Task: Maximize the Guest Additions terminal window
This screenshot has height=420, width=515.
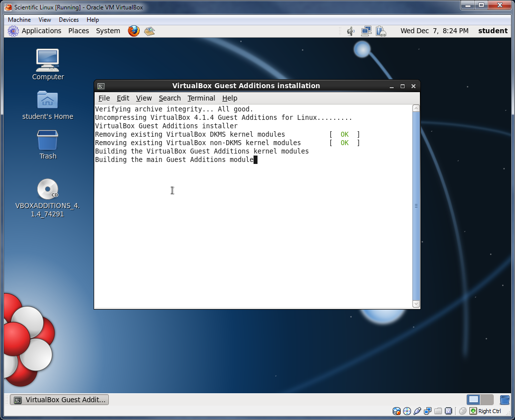Action: tap(402, 86)
